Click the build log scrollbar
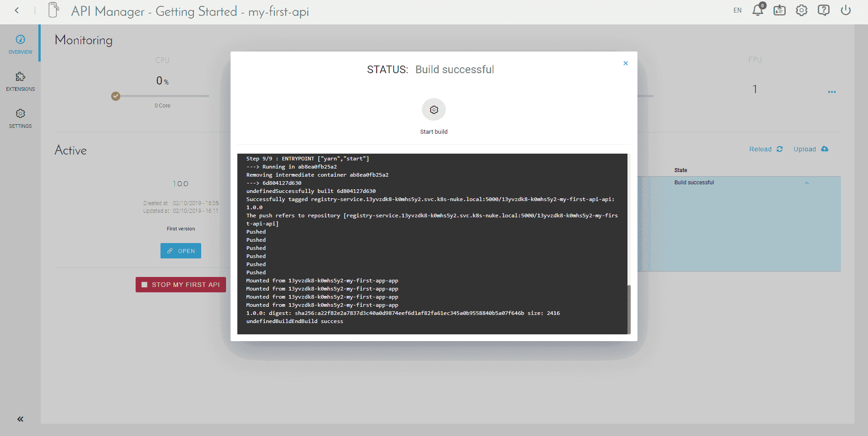This screenshot has width=868, height=436. [629, 309]
